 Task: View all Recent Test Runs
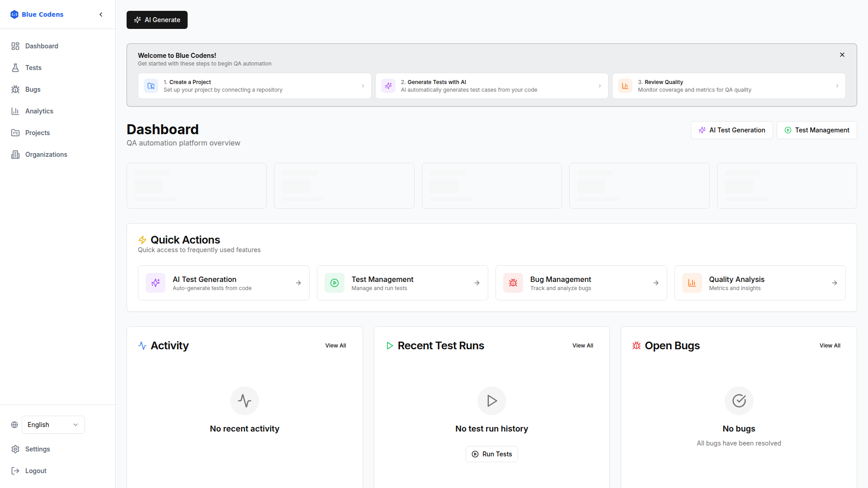[583, 346]
